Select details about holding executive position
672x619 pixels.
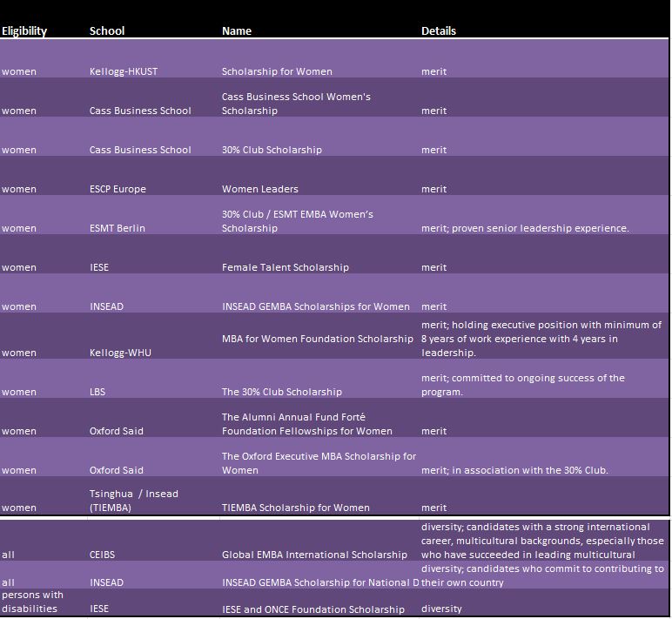[x=541, y=339]
